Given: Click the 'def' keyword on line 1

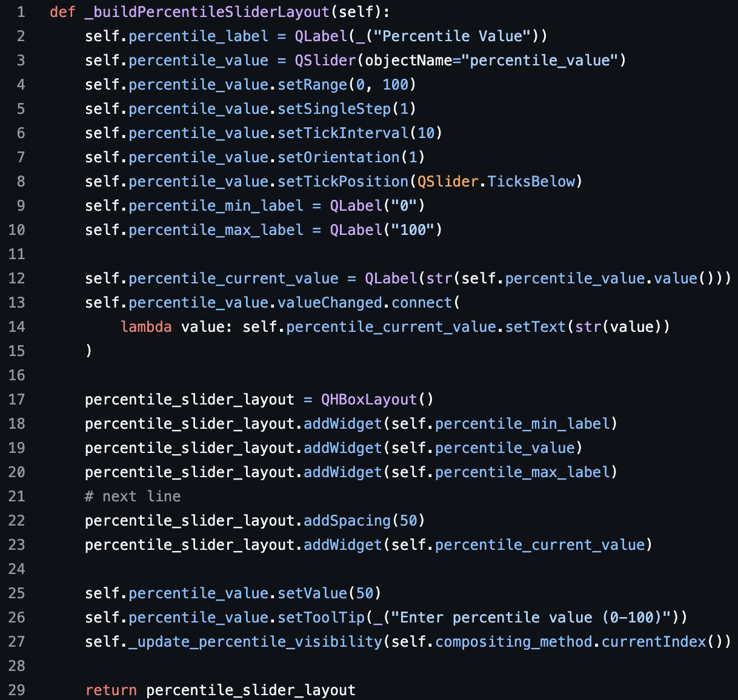Looking at the screenshot, I should (x=62, y=12).
